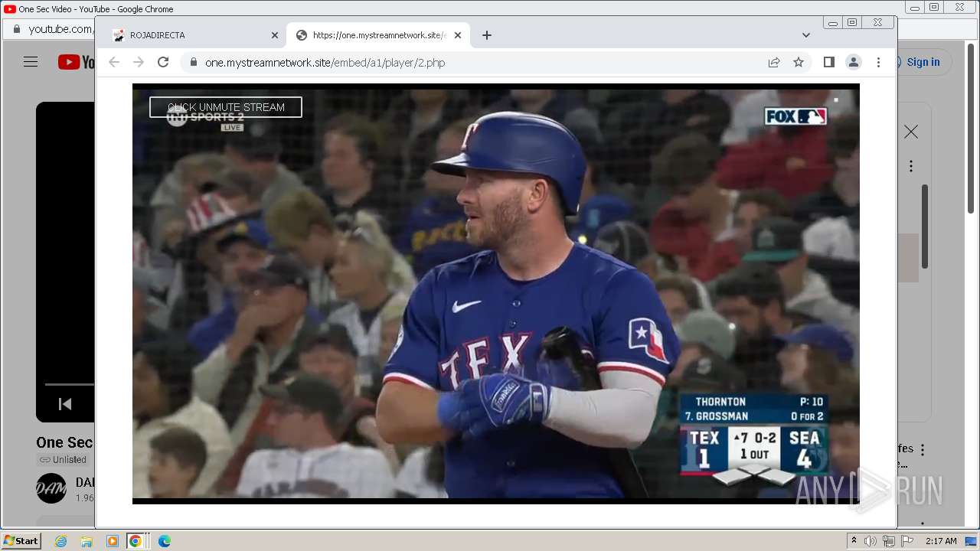Screen dimensions: 980x551
Task: Open Microsoft Edge from taskbar
Action: [x=165, y=541]
